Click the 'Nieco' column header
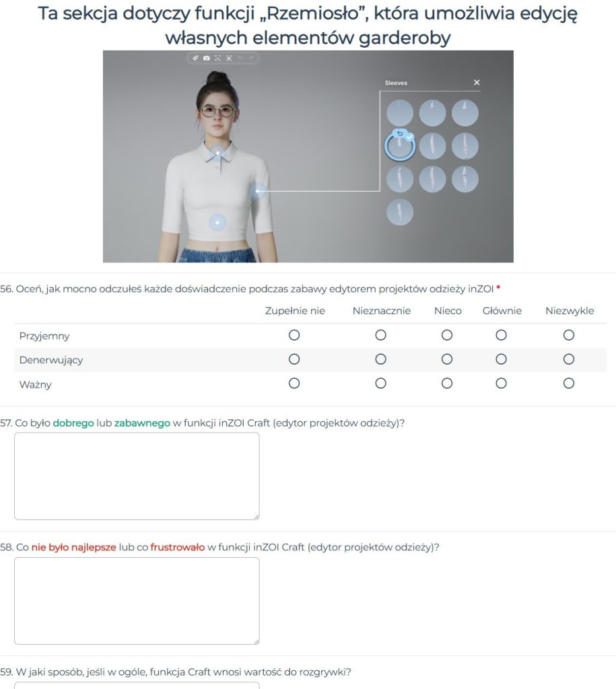Viewport: 616px width, 689px height. pyautogui.click(x=448, y=311)
